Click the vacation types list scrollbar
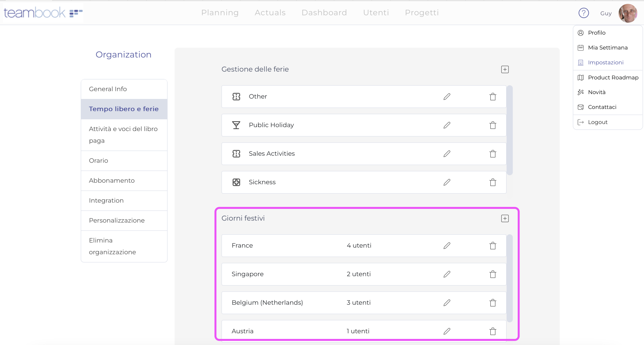 509,130
